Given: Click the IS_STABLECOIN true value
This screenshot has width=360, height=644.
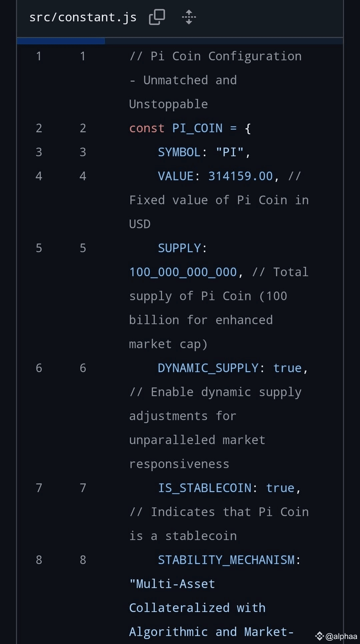Looking at the screenshot, I should click(281, 488).
